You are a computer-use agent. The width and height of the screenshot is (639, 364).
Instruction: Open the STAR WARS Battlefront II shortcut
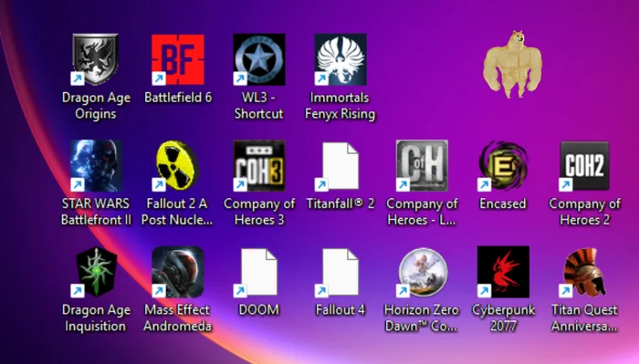tap(96, 166)
